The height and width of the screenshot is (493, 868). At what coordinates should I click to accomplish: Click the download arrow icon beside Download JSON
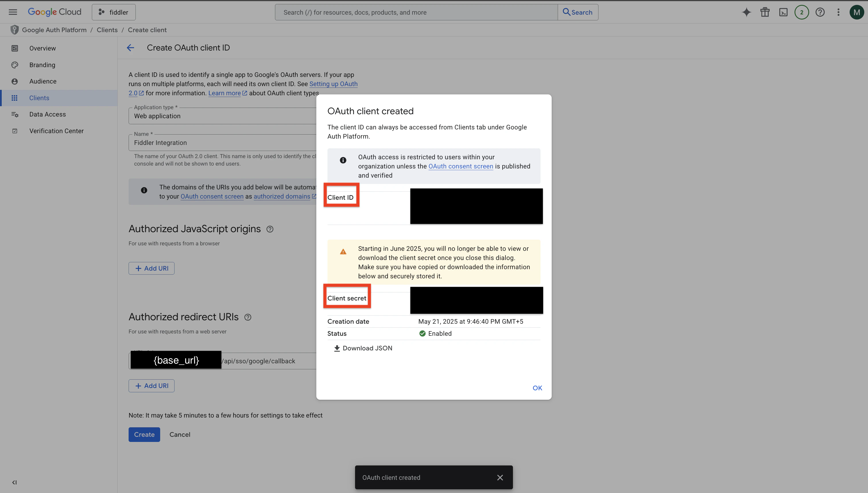337,348
